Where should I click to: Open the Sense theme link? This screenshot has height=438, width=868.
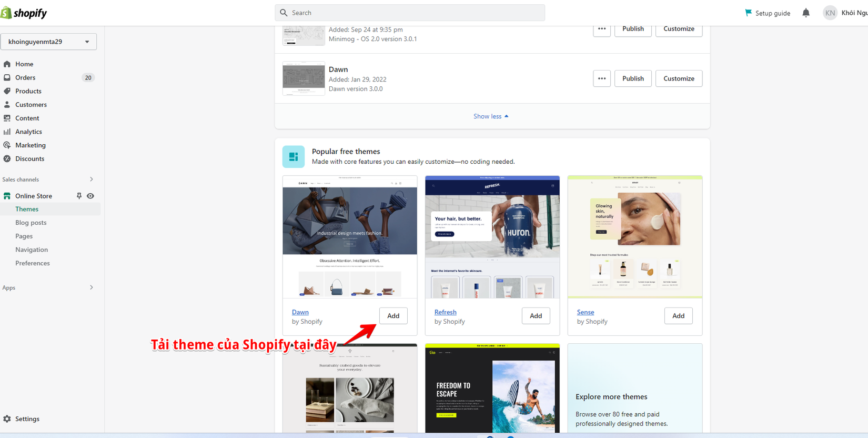coord(586,312)
